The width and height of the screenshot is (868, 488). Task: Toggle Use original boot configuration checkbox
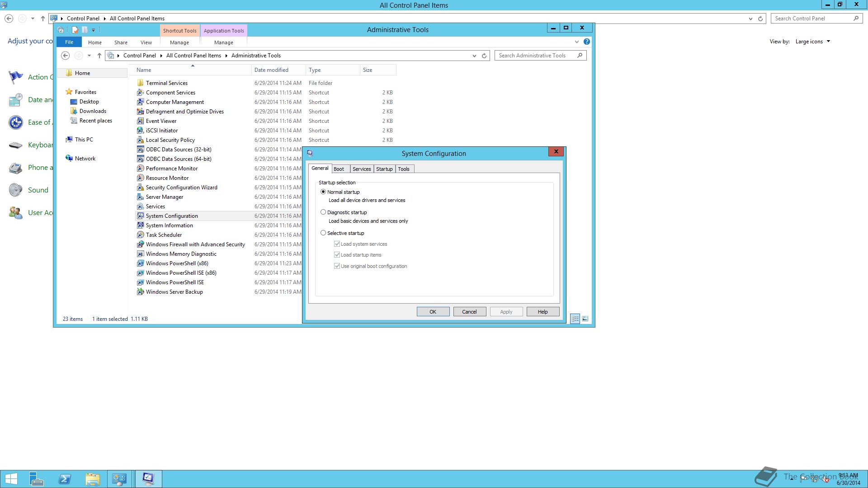coord(337,266)
